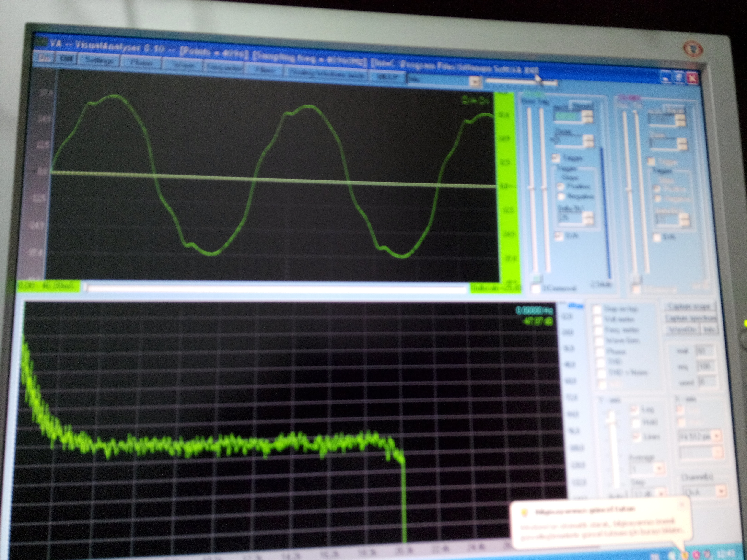This screenshot has height=560, width=747.
Task: Select Ch A Negative slope radio
Action: pyautogui.click(x=562, y=196)
